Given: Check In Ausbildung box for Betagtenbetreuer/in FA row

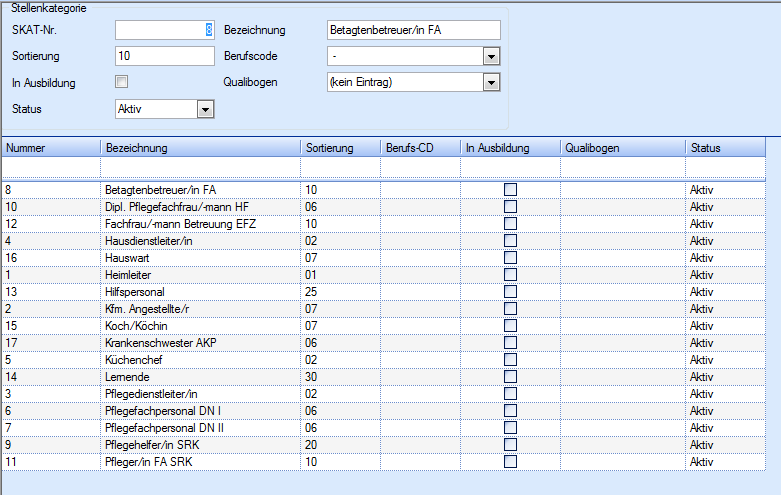Looking at the screenshot, I should click(x=510, y=190).
